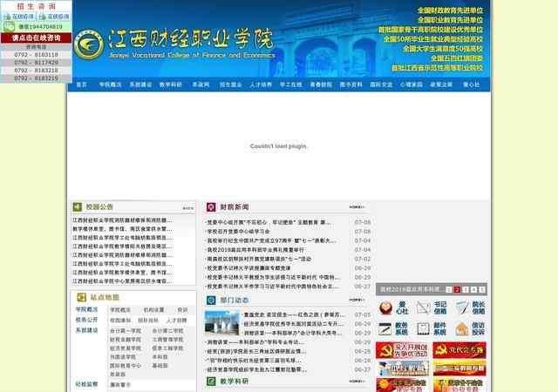The width and height of the screenshot is (558, 392).
Task: Open the 学校召开党委中心组学习会 news item
Action: coord(238,232)
